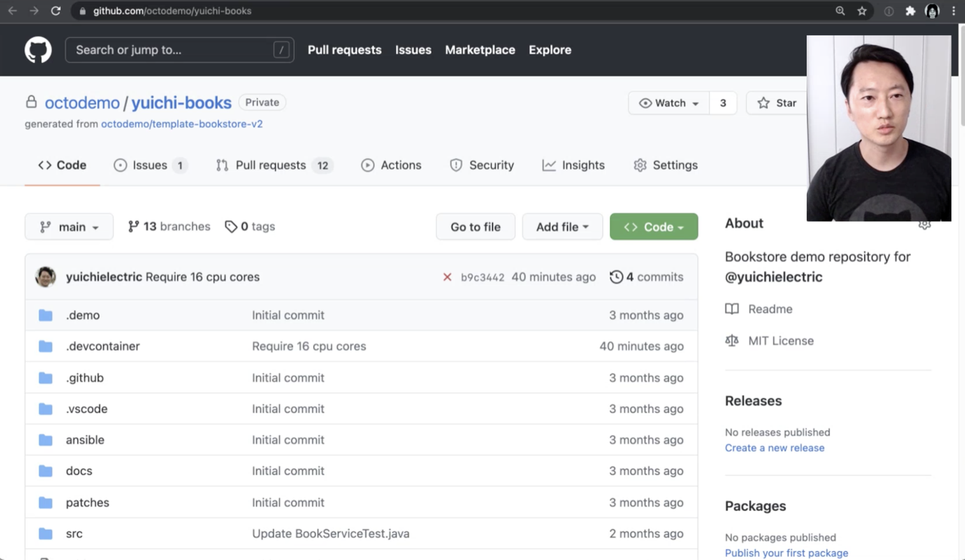The image size is (965, 560).
Task: Open the .devcontainer folder
Action: (103, 346)
